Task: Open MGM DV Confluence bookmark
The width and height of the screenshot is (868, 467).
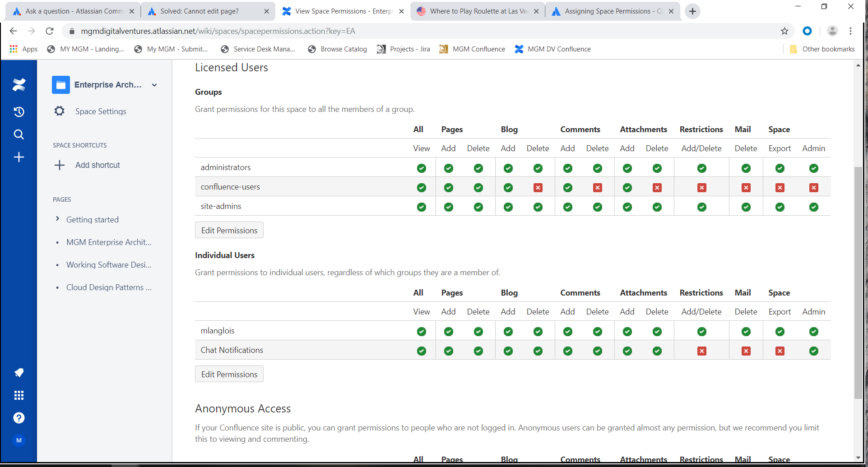Action: coord(552,49)
